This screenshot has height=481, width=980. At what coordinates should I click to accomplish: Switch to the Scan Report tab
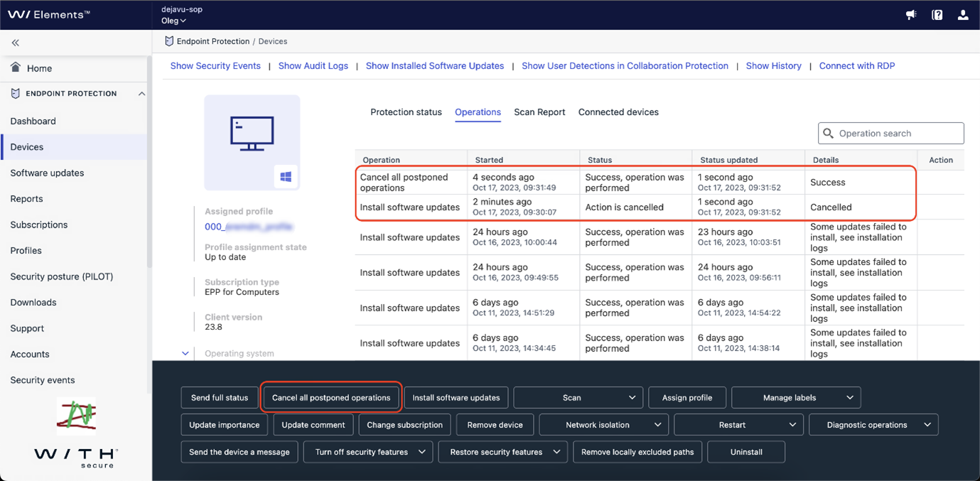coord(539,112)
